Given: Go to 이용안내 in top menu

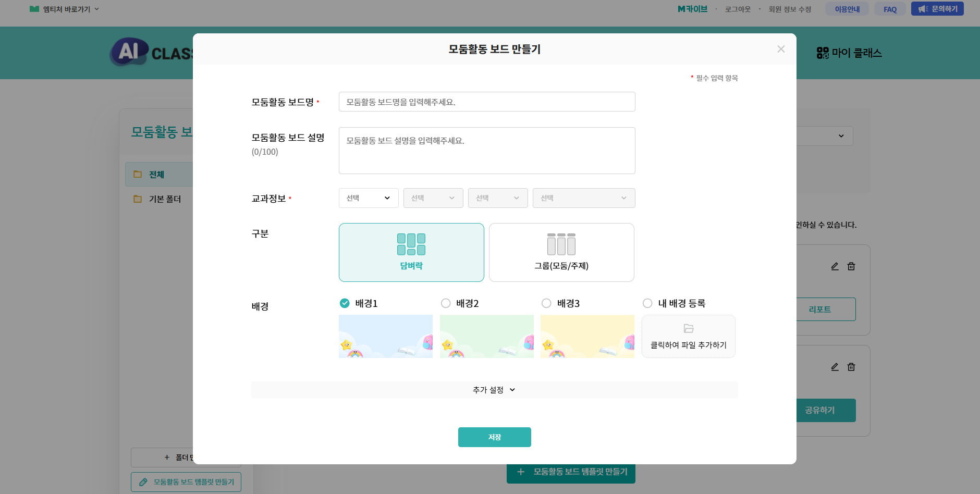Looking at the screenshot, I should click(x=847, y=9).
